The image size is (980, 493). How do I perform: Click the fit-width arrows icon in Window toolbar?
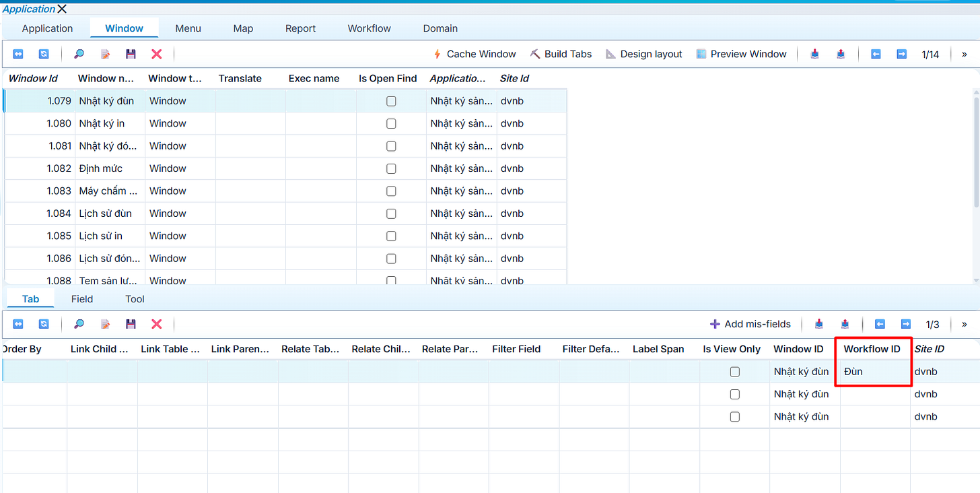coord(18,54)
